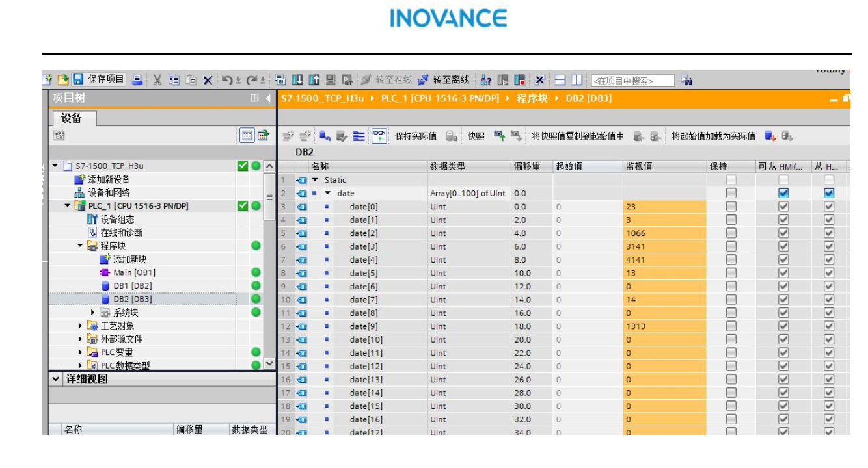This screenshot has width=868, height=468.
Task: Start simulation icon in main toolbar
Action: coord(331,80)
